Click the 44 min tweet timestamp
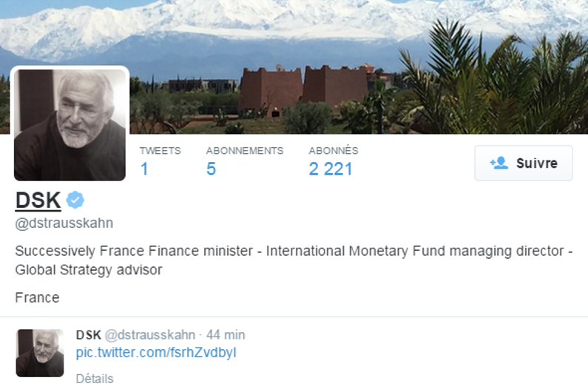This screenshot has width=588, height=392. pyautogui.click(x=226, y=334)
